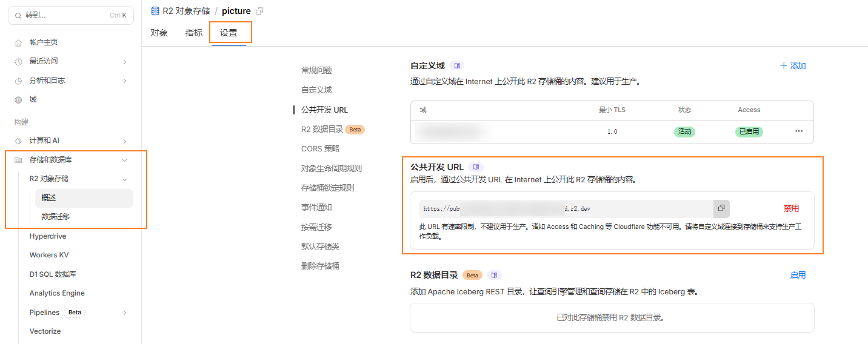The image size is (868, 344).
Task: Open docs icon beside 公共开发 URL heading
Action: [476, 167]
